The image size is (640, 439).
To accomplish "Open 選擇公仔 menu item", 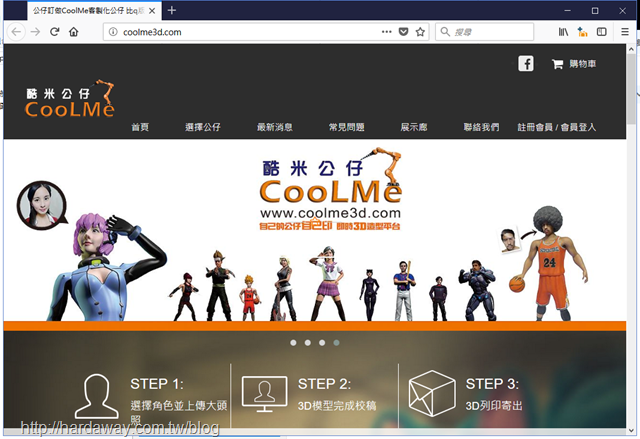I will [x=202, y=127].
